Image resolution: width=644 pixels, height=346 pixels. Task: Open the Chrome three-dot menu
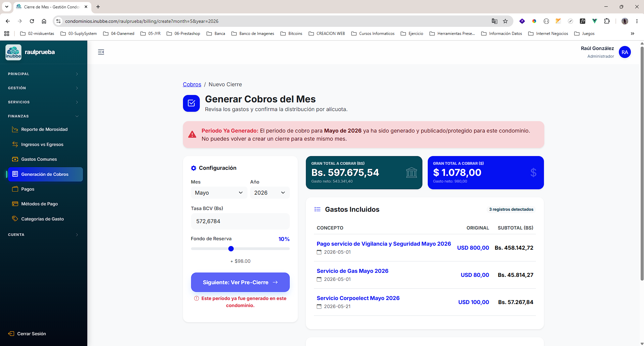click(637, 21)
